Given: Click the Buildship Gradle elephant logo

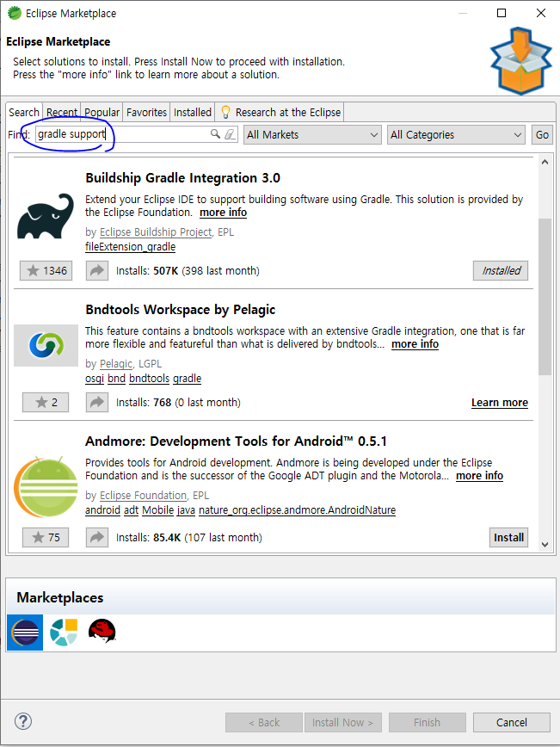Looking at the screenshot, I should [46, 216].
